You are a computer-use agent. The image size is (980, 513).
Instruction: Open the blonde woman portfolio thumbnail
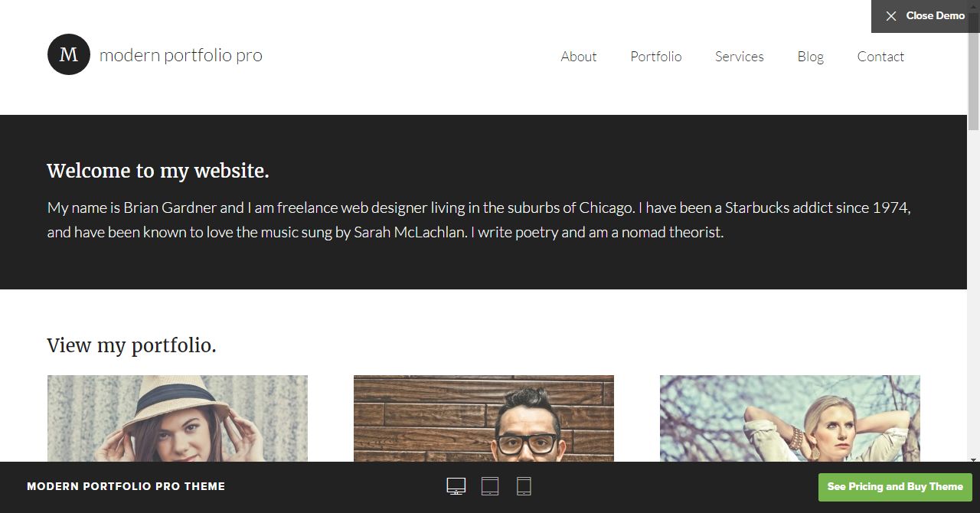click(790, 418)
